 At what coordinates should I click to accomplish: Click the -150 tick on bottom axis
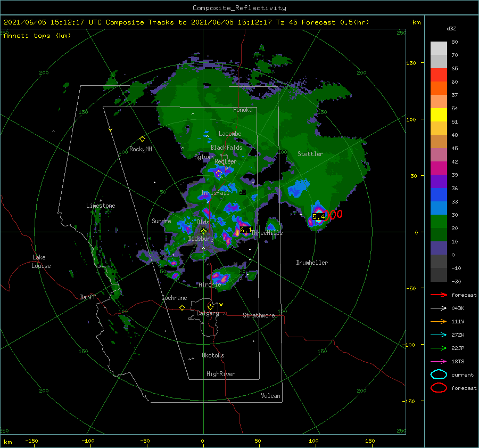click(x=31, y=441)
